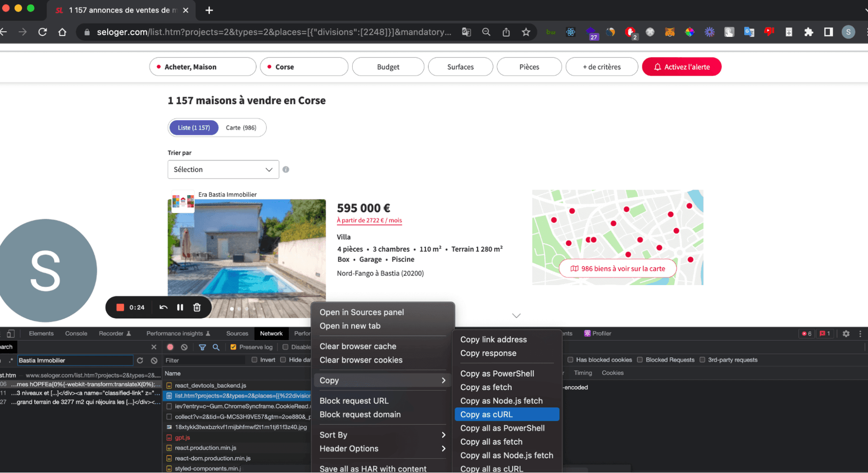Toggle the Preserve log checkbox
868x473 pixels.
click(233, 347)
